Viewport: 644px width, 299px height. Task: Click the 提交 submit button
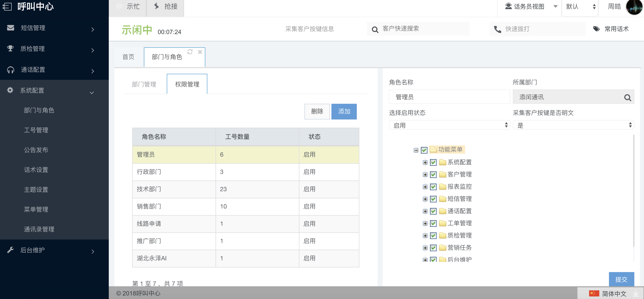621,279
